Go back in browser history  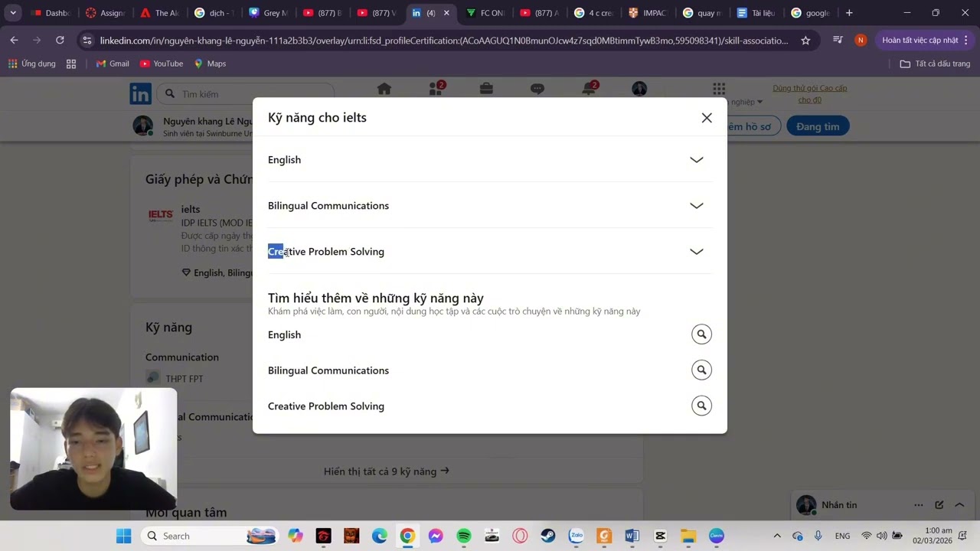coord(14,40)
